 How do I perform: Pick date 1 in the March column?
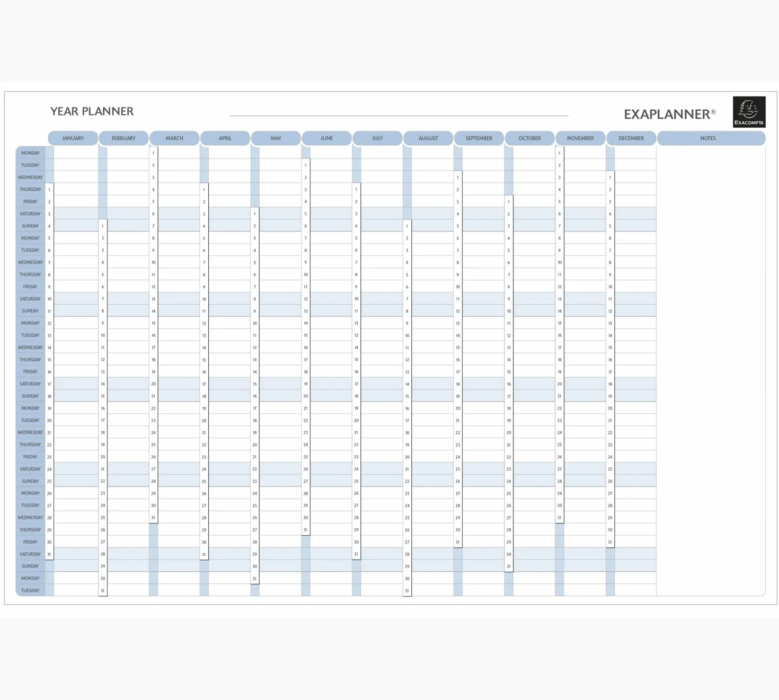pos(154,153)
